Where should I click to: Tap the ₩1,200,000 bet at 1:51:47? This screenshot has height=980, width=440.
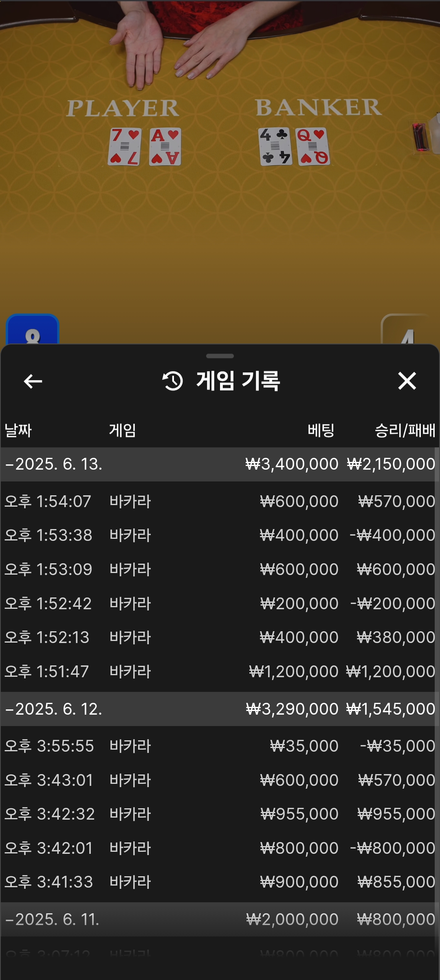tap(294, 672)
